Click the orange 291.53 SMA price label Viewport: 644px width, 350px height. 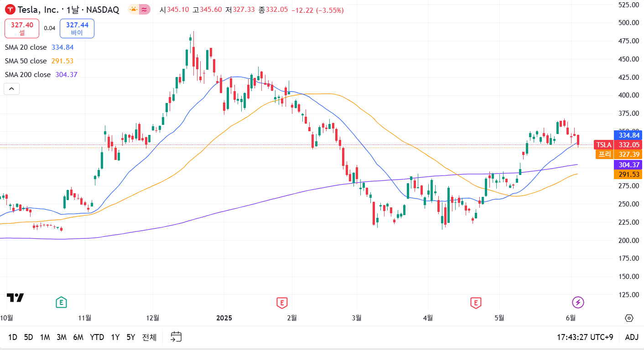pos(628,174)
